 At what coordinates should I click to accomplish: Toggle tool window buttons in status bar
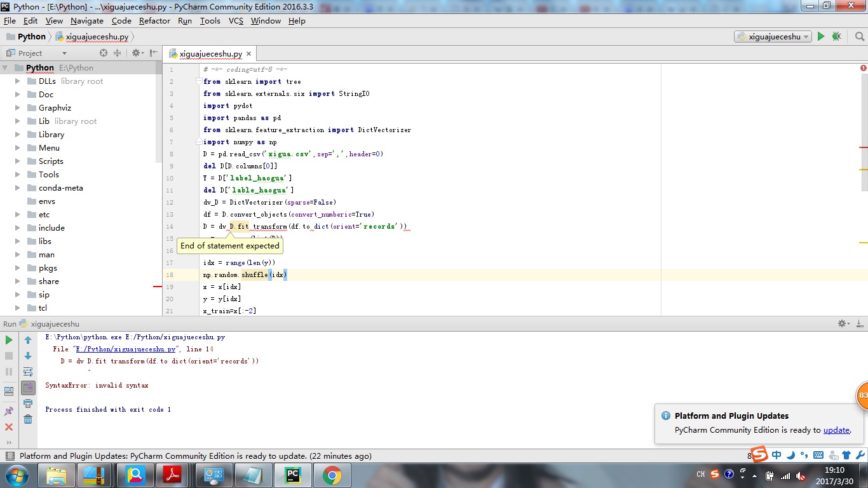click(10, 456)
